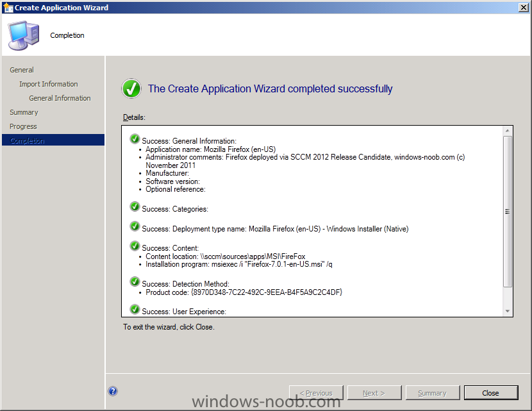Click 'Application name: Mozilla Firefox (en-US)' line
Viewport: 532px width, 411px height.
[x=211, y=149]
